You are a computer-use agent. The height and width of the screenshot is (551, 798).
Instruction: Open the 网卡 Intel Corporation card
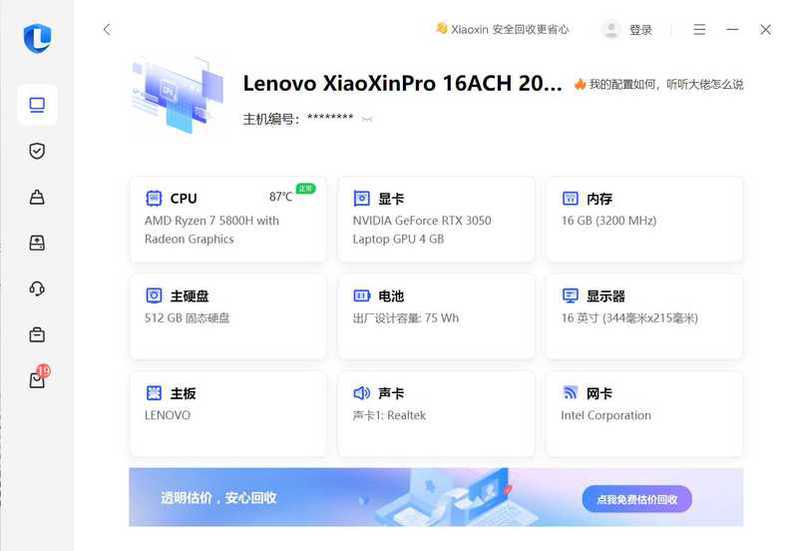(644, 414)
